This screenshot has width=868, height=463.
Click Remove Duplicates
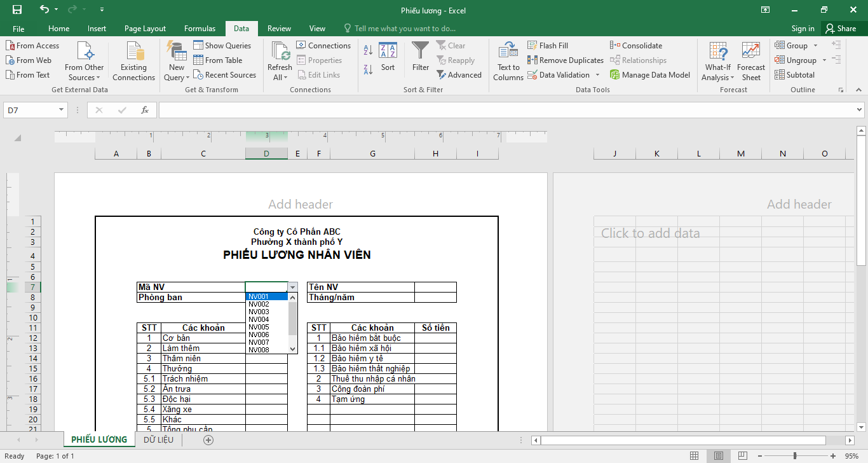point(566,60)
